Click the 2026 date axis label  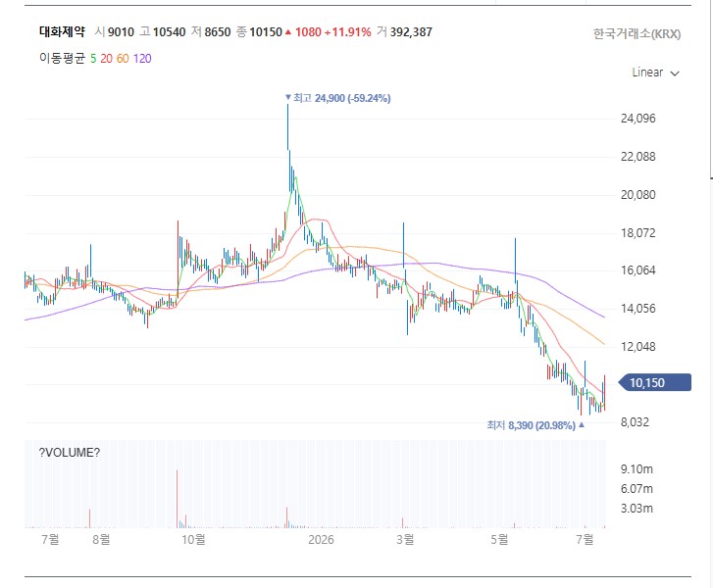tap(321, 539)
